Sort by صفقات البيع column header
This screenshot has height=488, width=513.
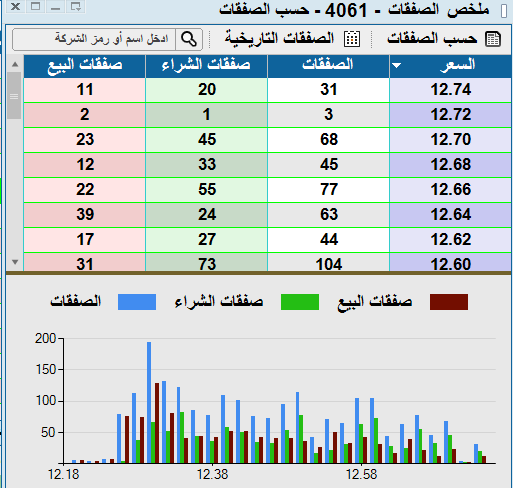[x=85, y=66]
